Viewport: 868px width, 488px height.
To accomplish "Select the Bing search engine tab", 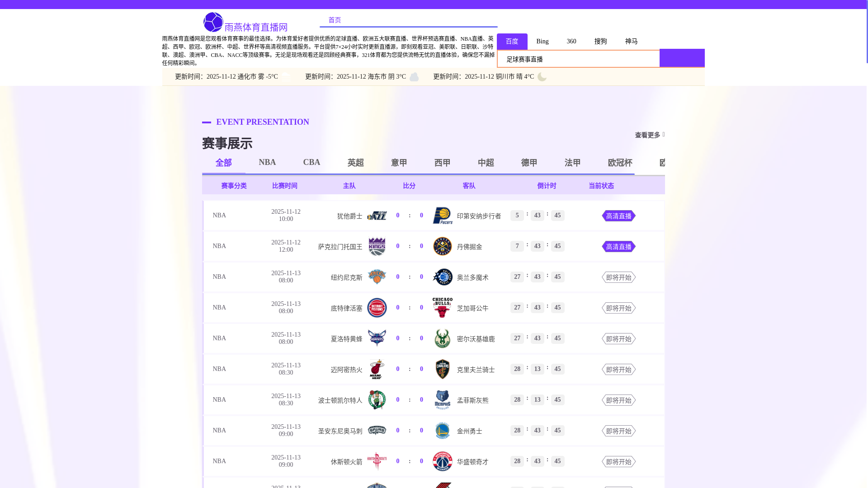I will coord(542,42).
